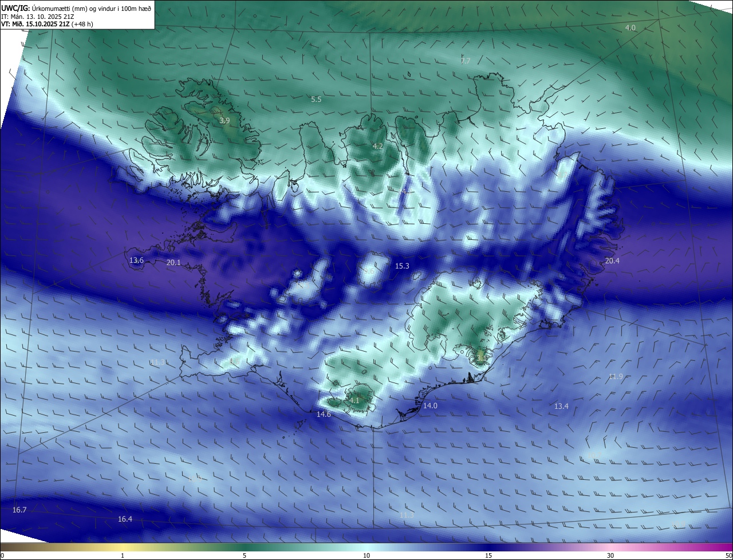This screenshot has width=733, height=560.
Task: Click the 50 tick on the color scale
Action: (728, 555)
